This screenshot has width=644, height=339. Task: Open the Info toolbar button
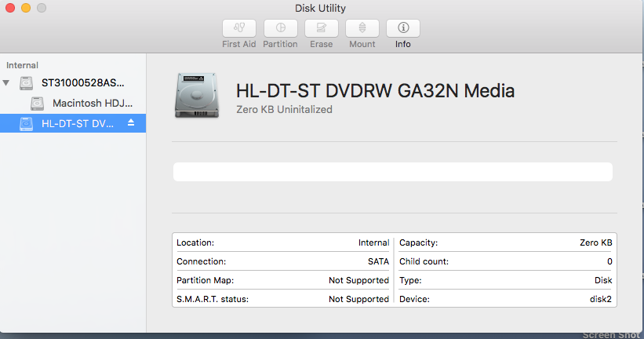[403, 28]
